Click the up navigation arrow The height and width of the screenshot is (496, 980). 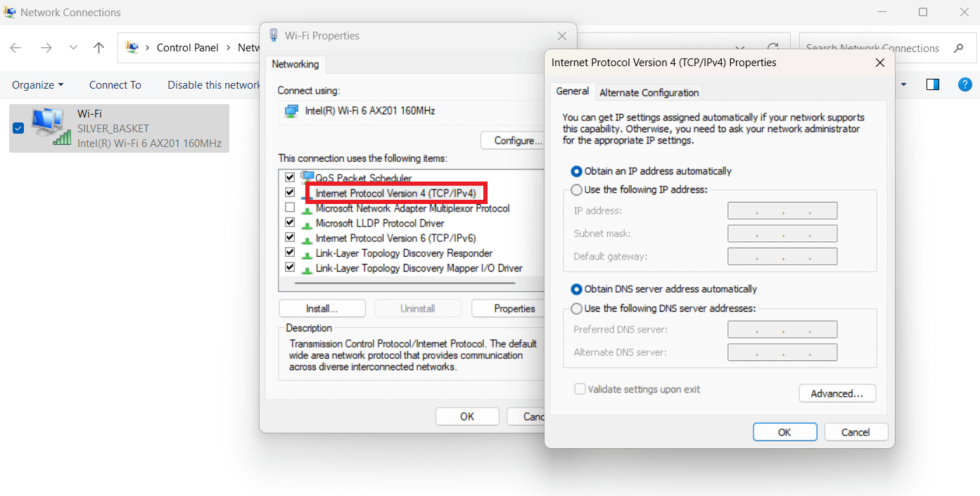98,47
